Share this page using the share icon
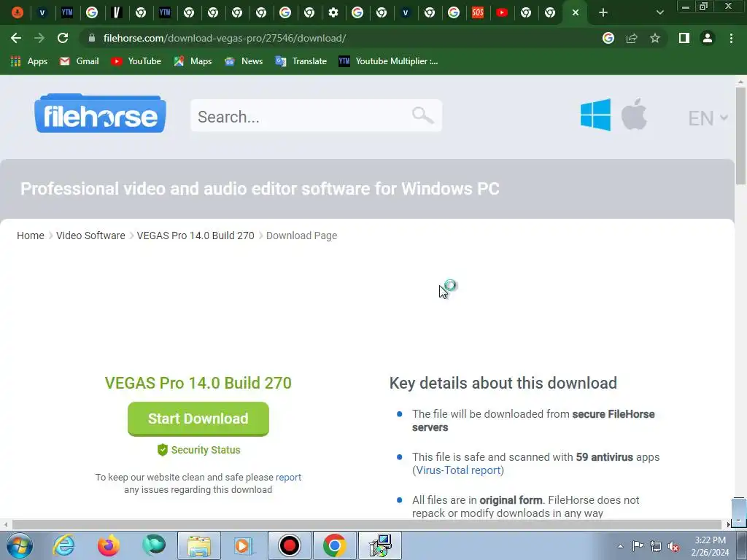747x560 pixels. click(x=632, y=38)
